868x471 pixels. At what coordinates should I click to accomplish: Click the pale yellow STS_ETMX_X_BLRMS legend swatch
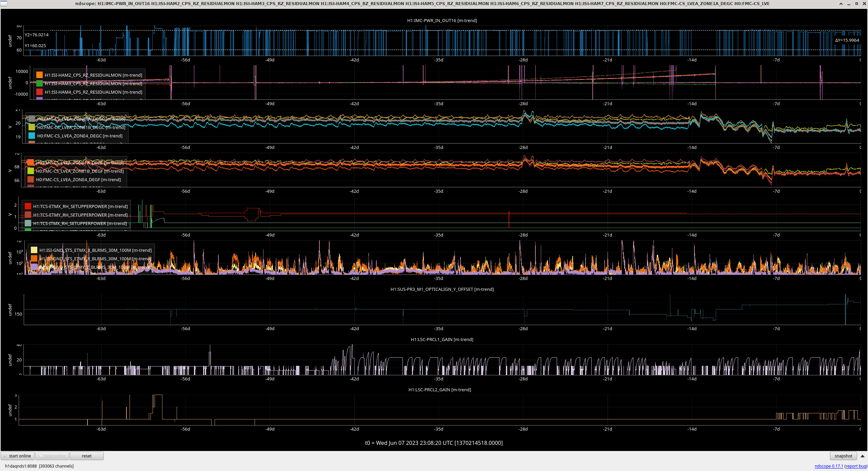pos(34,250)
